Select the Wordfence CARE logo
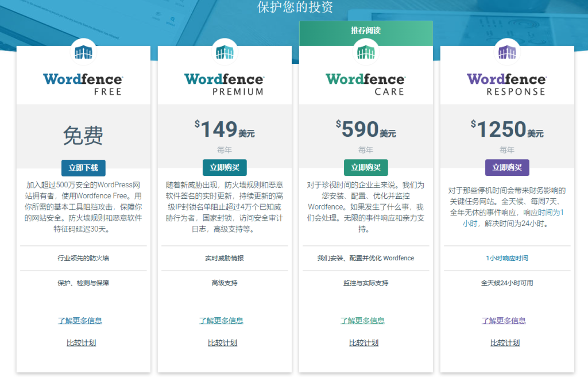The height and width of the screenshot is (377, 588). pyautogui.click(x=366, y=81)
